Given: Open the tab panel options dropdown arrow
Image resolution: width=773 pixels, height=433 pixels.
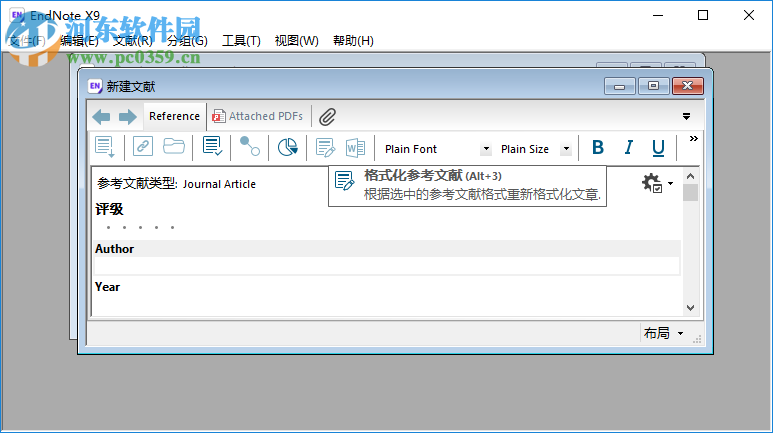Looking at the screenshot, I should pos(686,117).
